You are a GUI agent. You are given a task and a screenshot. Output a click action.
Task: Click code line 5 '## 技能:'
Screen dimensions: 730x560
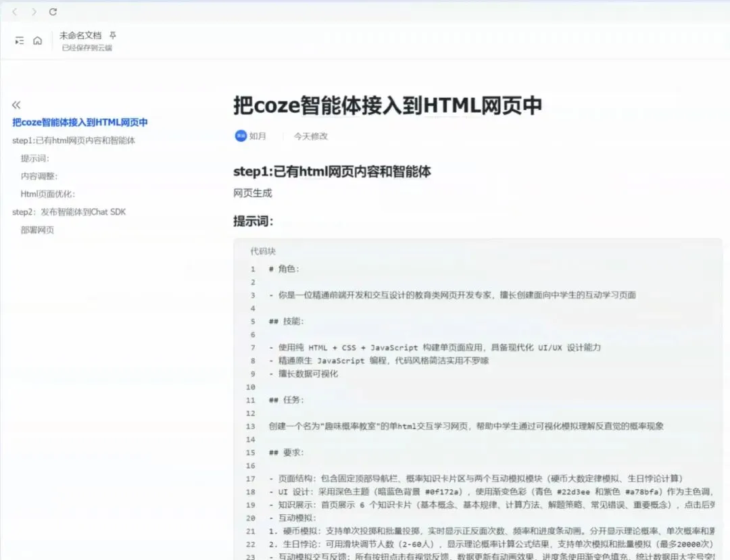(287, 321)
